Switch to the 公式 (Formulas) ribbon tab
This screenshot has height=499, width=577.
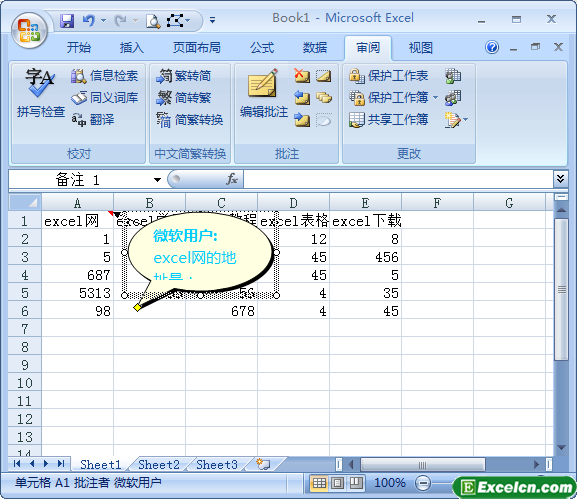[x=262, y=47]
